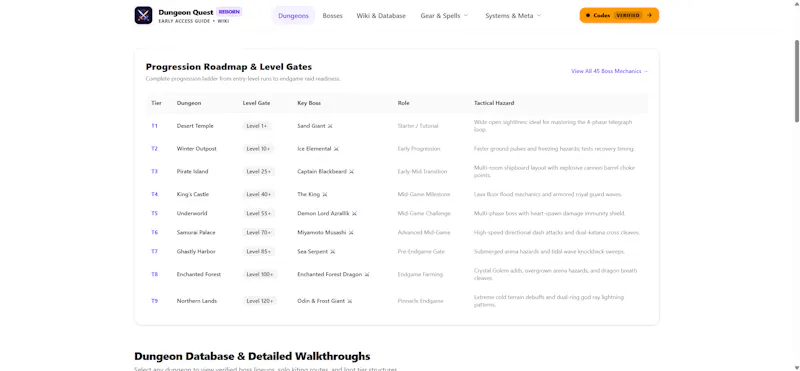The width and height of the screenshot is (800, 371).
Task: Click the Level 10+ badge
Action: tap(259, 149)
